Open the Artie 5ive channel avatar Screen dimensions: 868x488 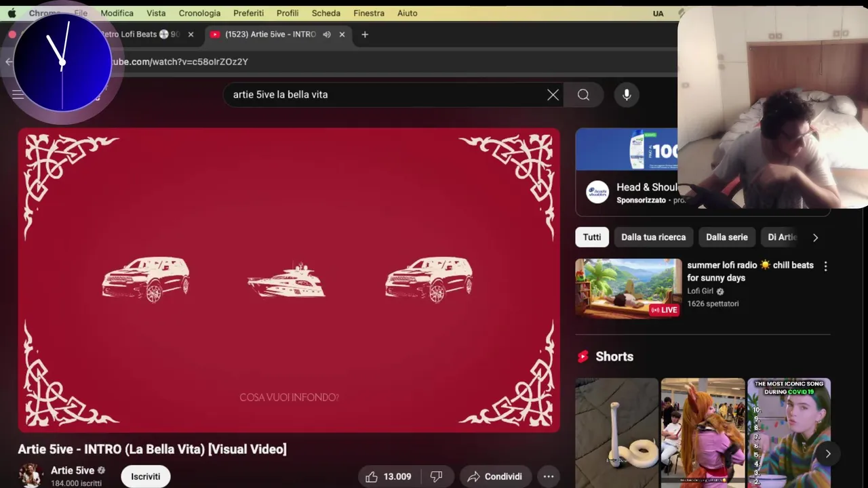(31, 476)
